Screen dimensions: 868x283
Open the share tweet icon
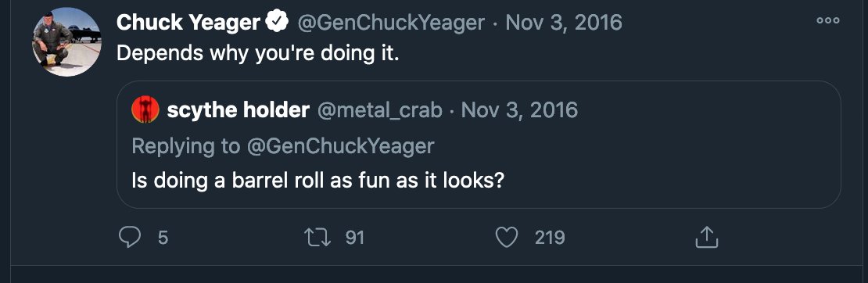point(706,237)
